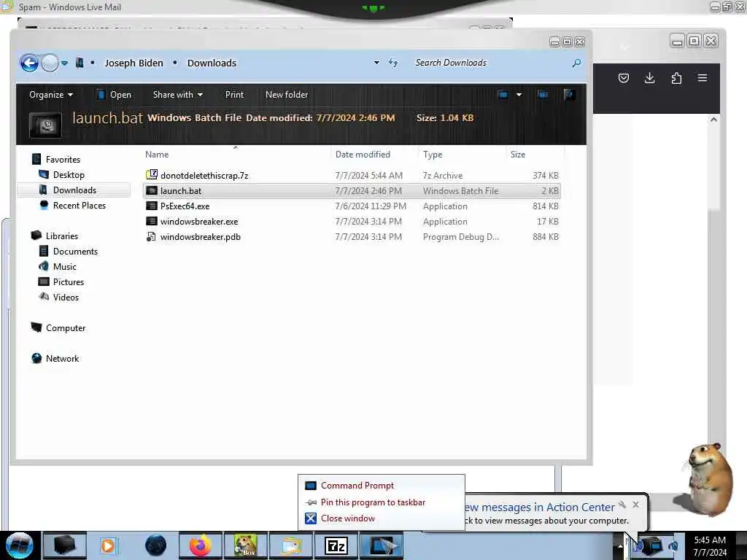
Task: Expand the address bar history dropdown
Action: click(376, 63)
